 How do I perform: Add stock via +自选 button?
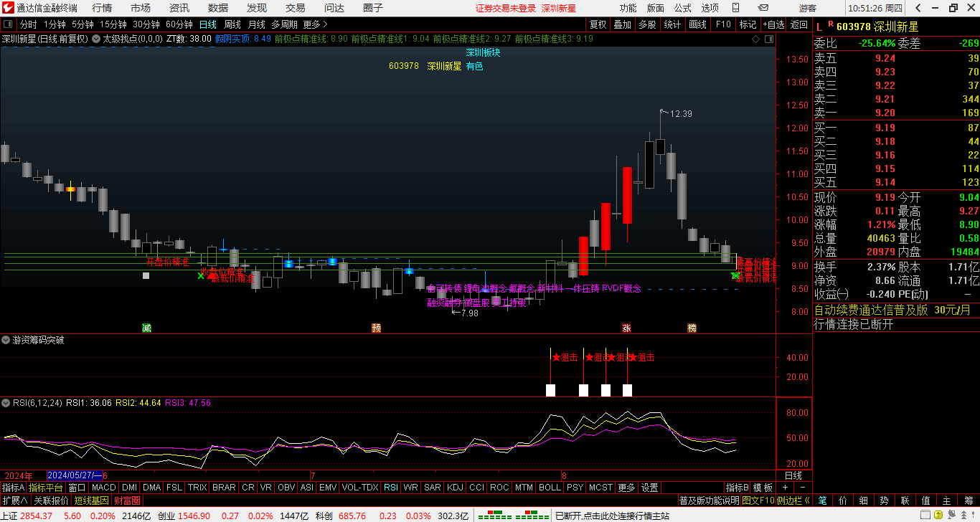tap(774, 24)
